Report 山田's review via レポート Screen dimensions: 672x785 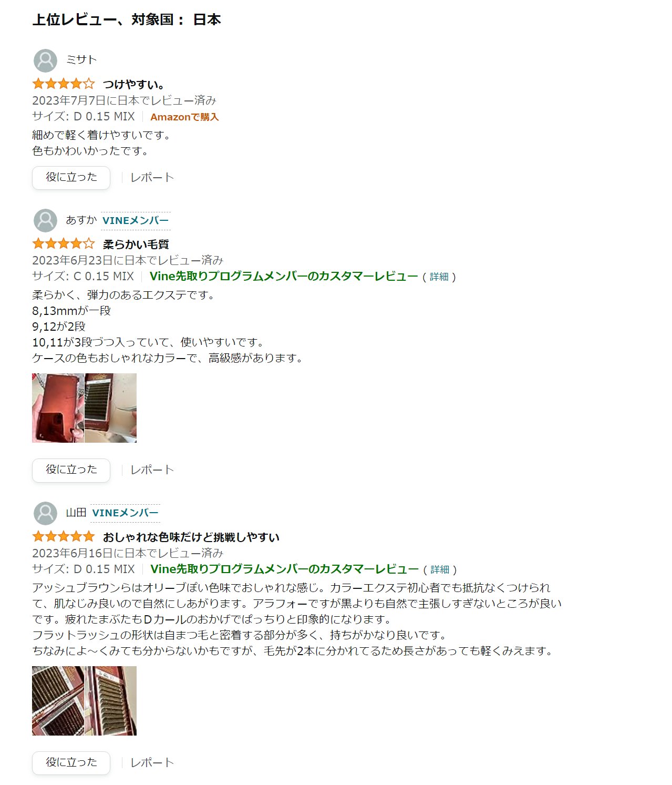(152, 763)
